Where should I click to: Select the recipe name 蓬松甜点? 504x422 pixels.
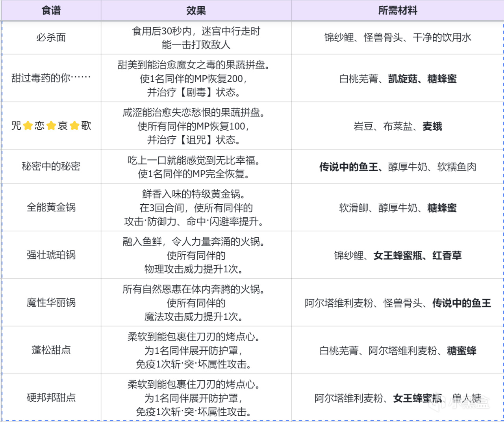point(51,350)
